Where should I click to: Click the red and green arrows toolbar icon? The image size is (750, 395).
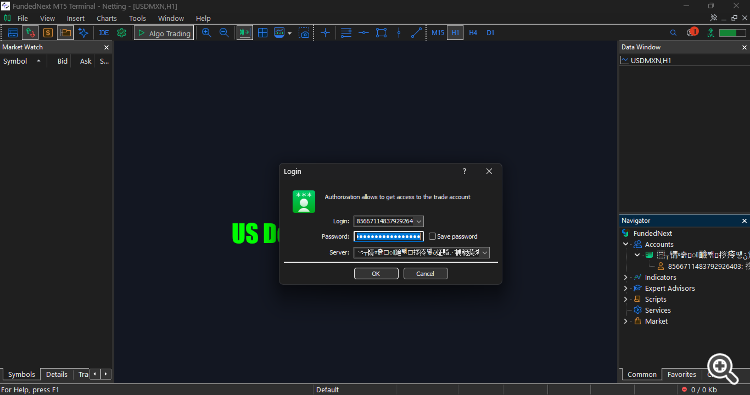30,33
